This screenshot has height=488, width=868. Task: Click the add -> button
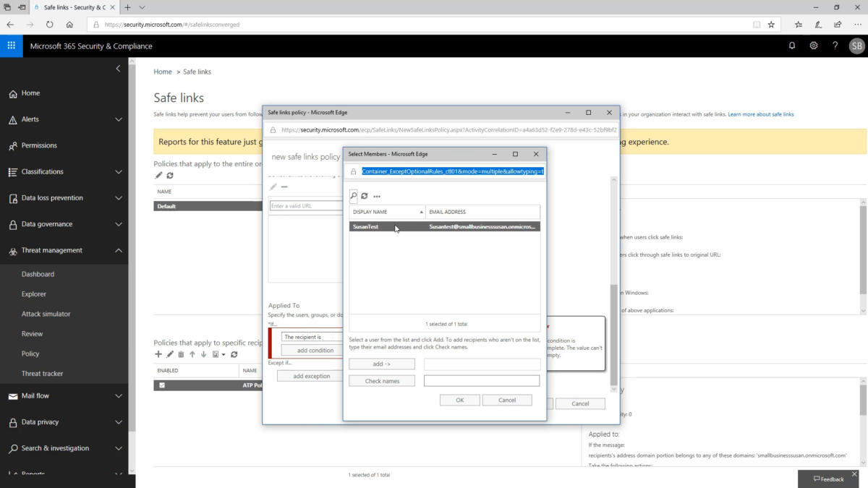pyautogui.click(x=382, y=364)
